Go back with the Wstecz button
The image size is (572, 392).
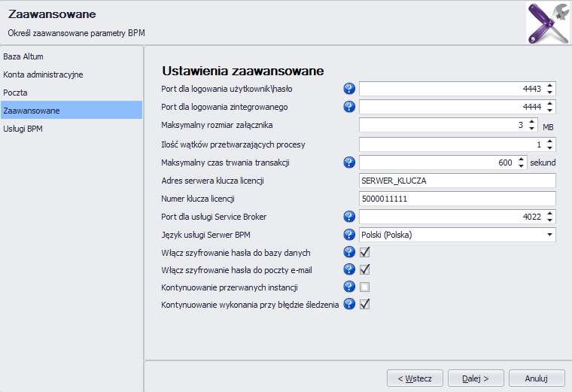(415, 378)
